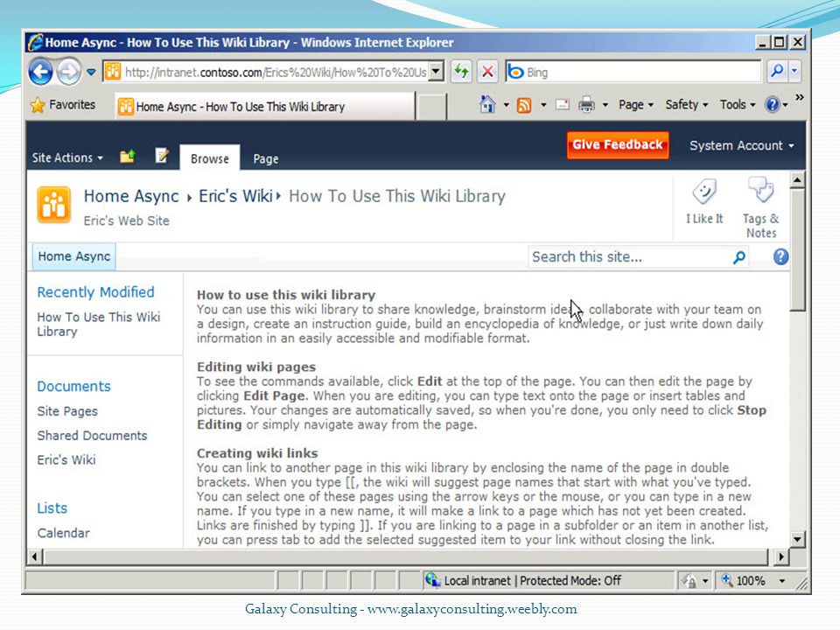Viewport: 840px width, 630px height.
Task: Click Eric's Wiki breadcrumb link
Action: (235, 197)
